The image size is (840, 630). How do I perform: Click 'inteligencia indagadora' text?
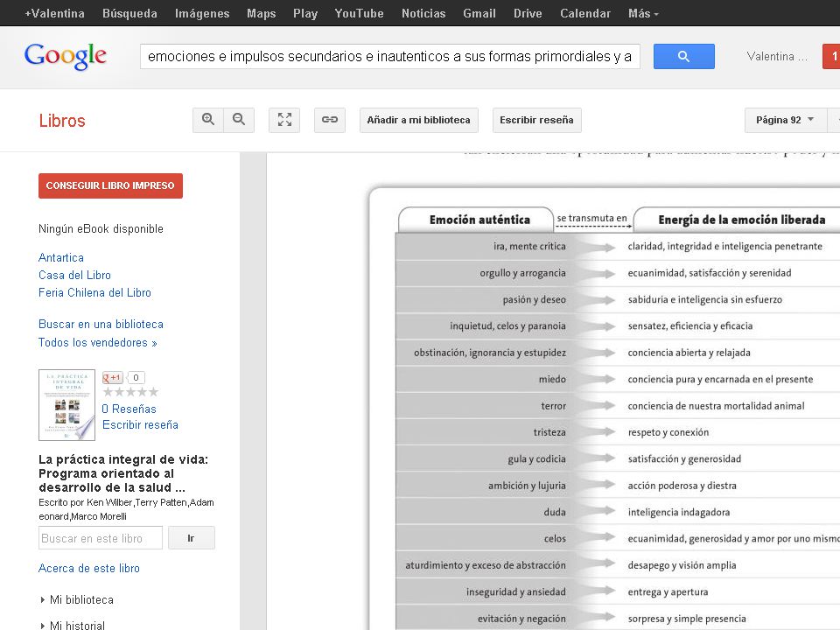tap(679, 512)
